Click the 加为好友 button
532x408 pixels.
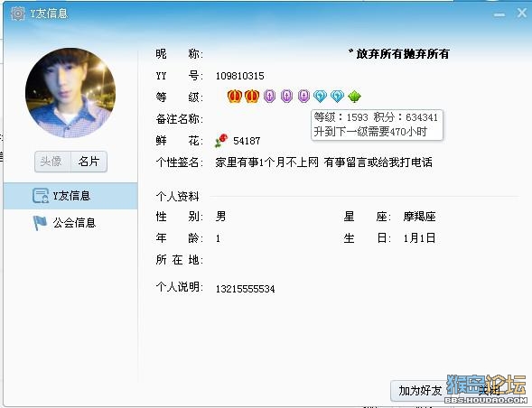[420, 391]
